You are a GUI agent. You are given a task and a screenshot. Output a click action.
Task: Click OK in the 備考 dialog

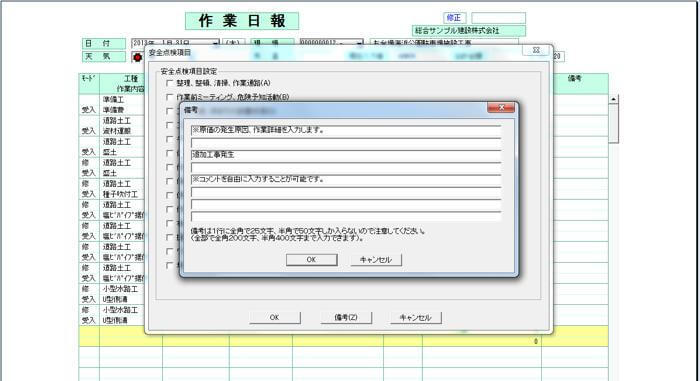[x=312, y=260]
